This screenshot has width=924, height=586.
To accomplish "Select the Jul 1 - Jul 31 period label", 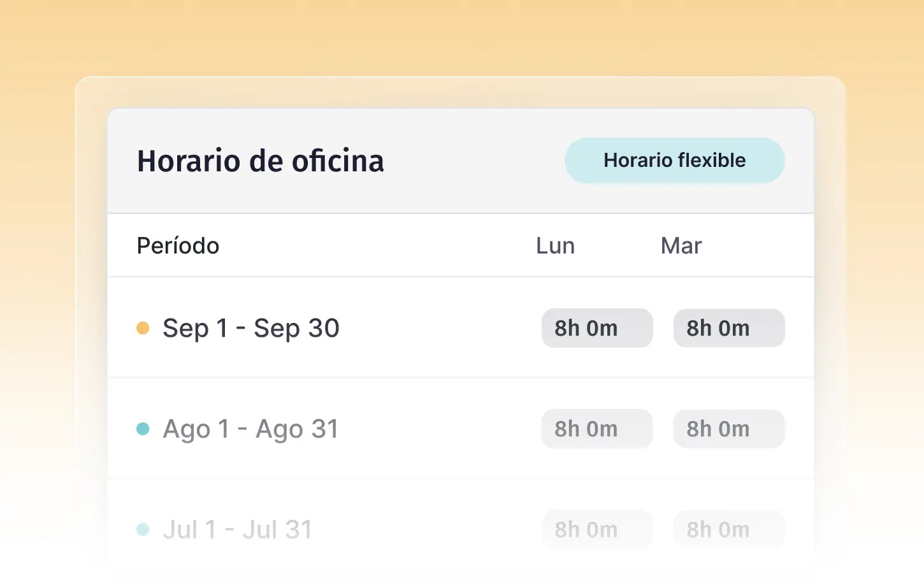I will 237,529.
